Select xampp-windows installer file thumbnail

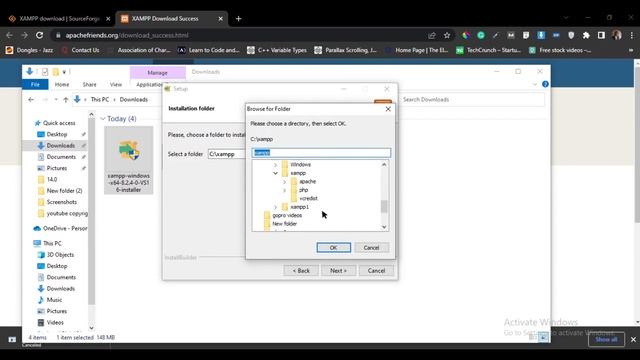(x=129, y=160)
